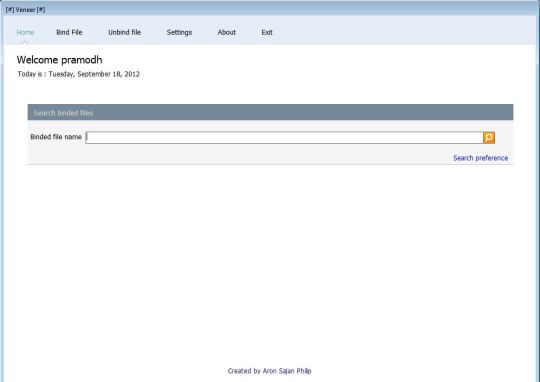Click the orange search magnifier button

489,137
